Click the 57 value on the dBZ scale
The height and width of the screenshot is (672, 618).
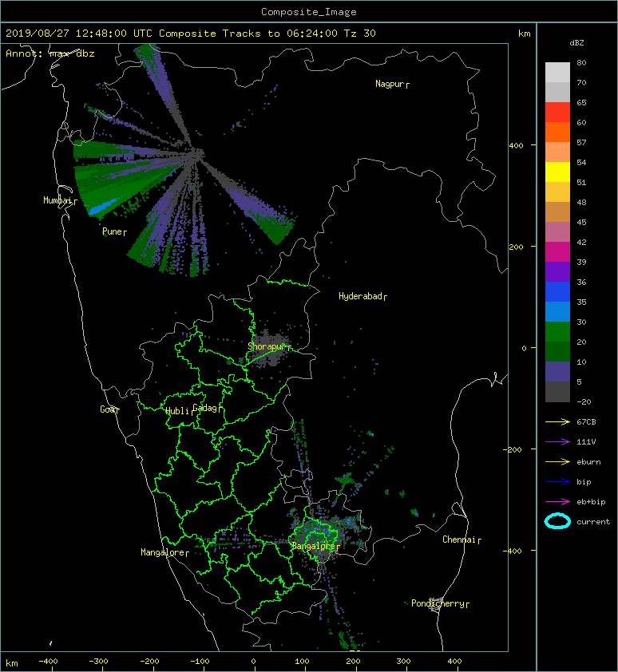point(581,142)
